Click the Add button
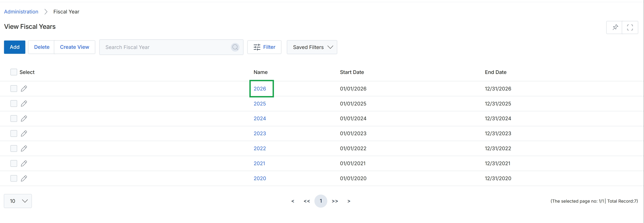 click(x=15, y=47)
